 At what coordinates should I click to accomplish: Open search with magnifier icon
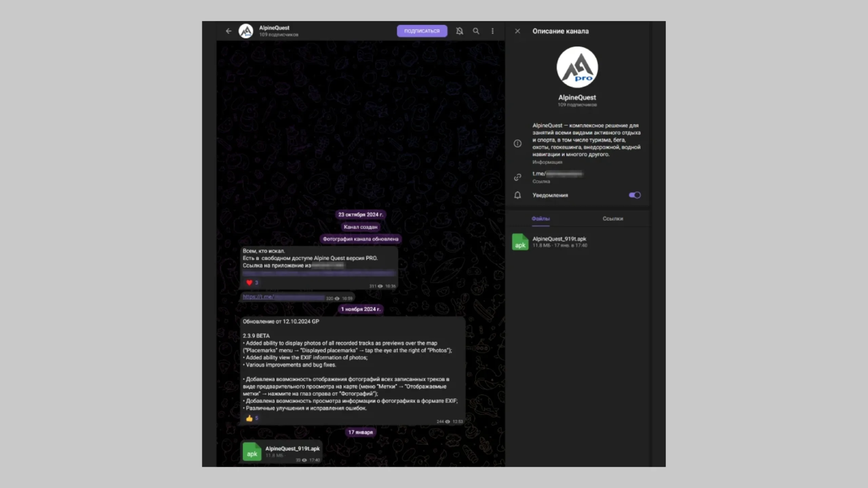click(x=476, y=31)
